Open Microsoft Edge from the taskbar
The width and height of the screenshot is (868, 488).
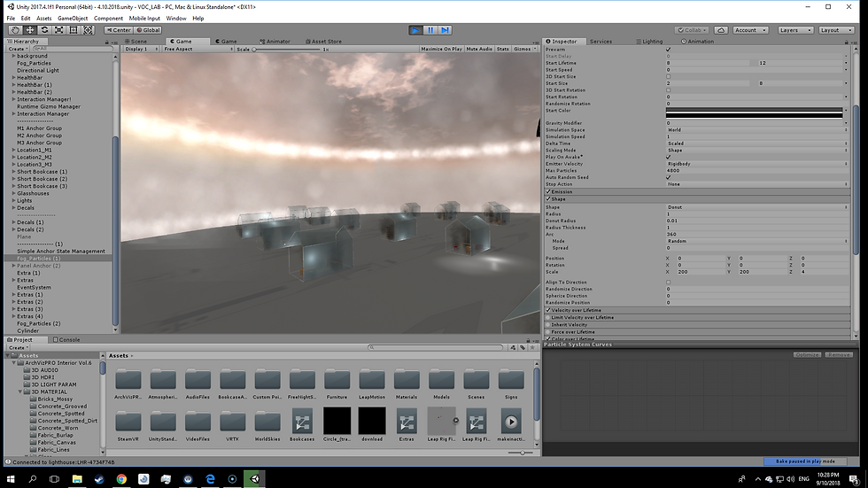[x=211, y=478]
